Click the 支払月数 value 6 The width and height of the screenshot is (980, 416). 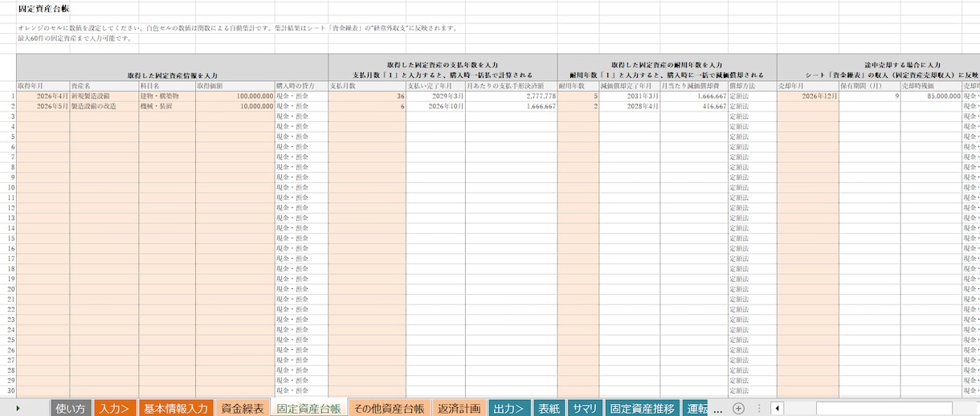point(367,106)
